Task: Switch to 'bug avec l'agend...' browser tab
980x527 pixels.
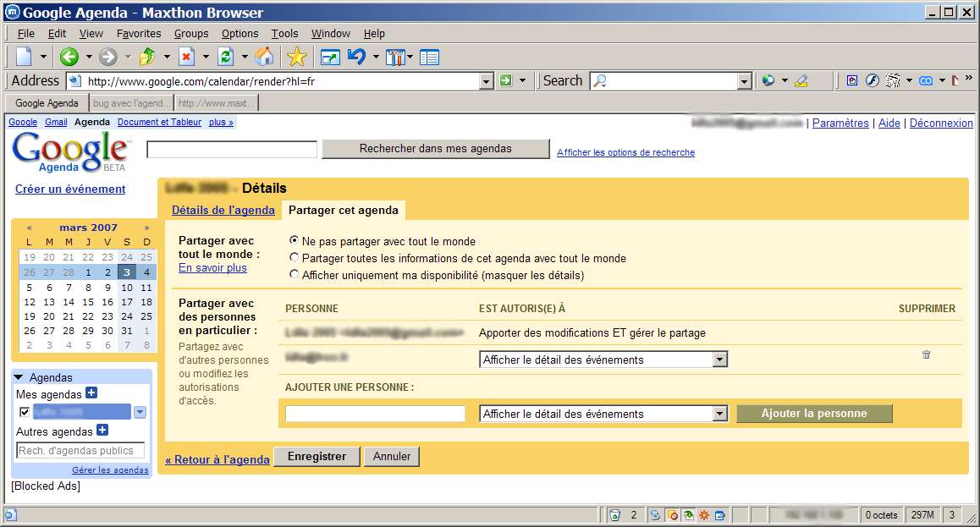Action: 130,103
